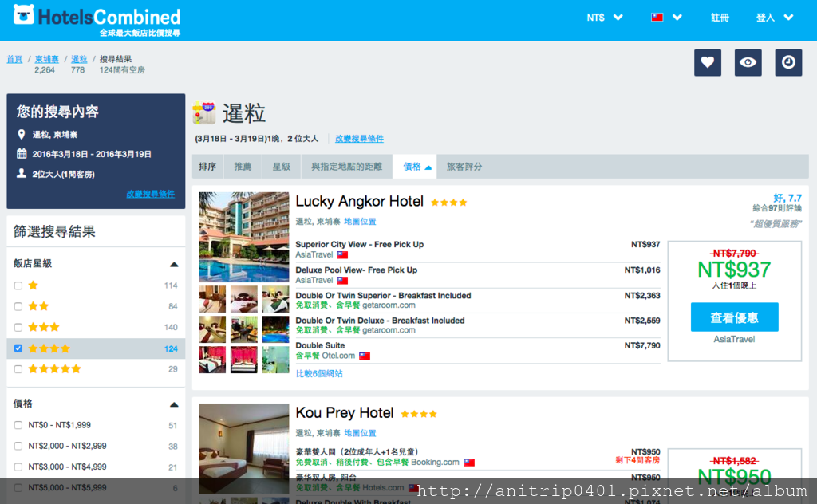Open Lucky Angkor night pool thumbnail
The height and width of the screenshot is (504, 817).
coord(275,329)
